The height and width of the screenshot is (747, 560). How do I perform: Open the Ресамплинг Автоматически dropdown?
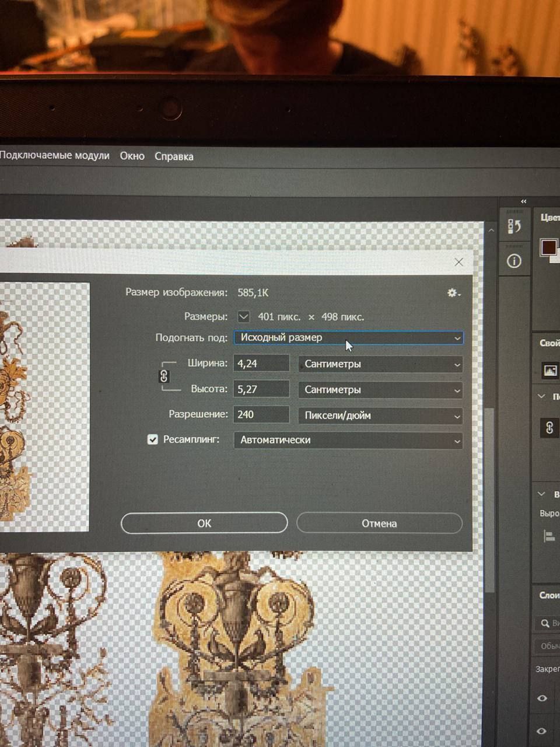[x=348, y=440]
